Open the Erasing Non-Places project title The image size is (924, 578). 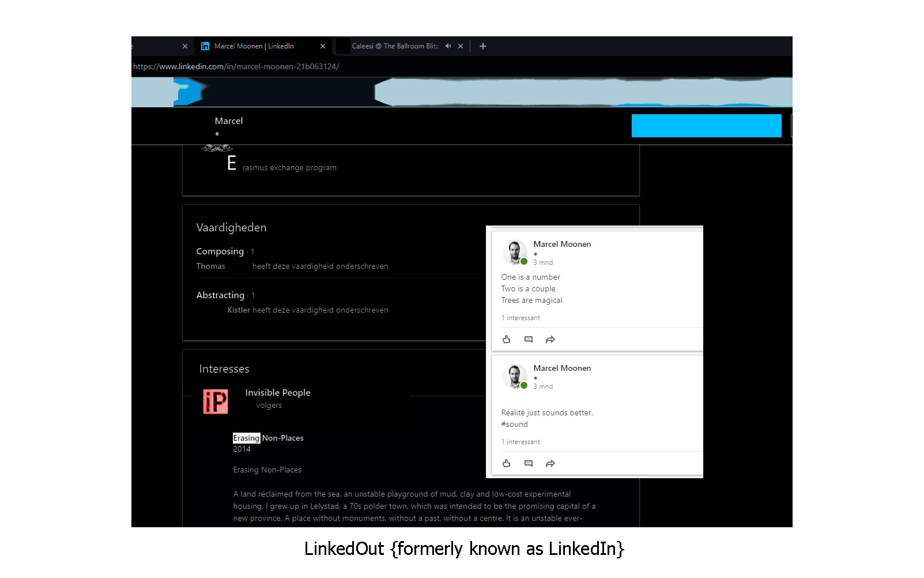(268, 438)
